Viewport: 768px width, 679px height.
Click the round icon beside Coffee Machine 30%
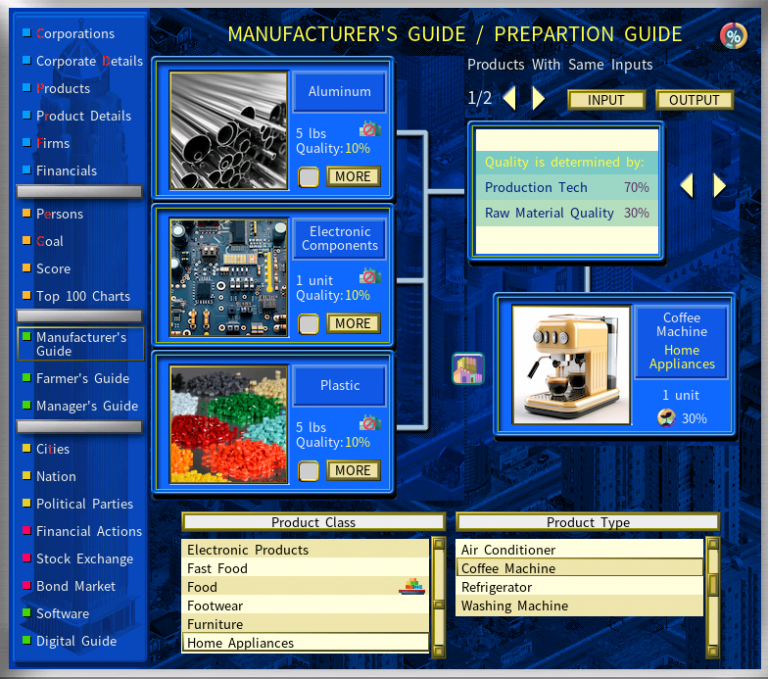(x=666, y=418)
